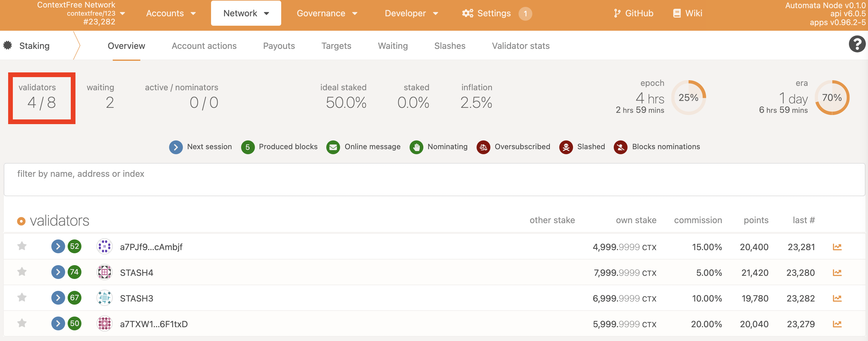Image resolution: width=868 pixels, height=341 pixels.
Task: Click the points column header
Action: point(756,220)
